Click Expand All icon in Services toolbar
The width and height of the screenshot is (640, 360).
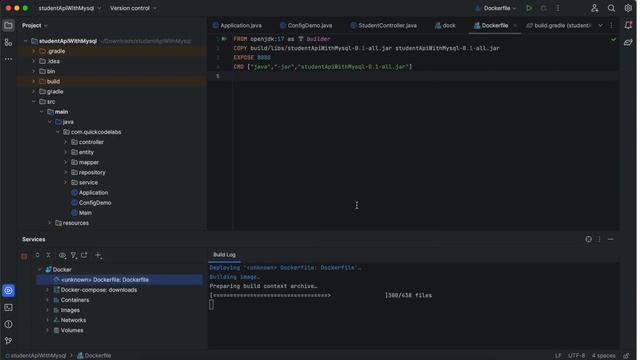[x=38, y=256]
